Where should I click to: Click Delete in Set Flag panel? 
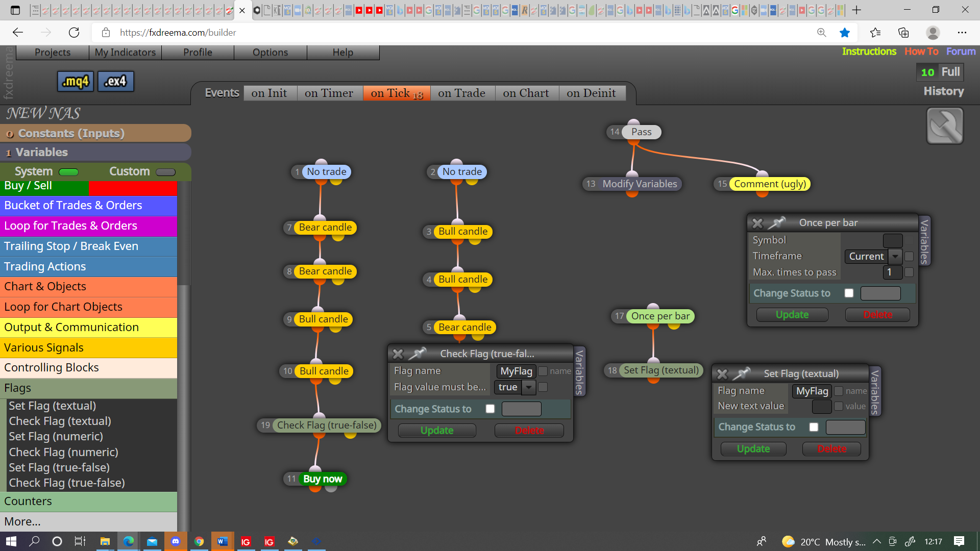[x=831, y=449]
